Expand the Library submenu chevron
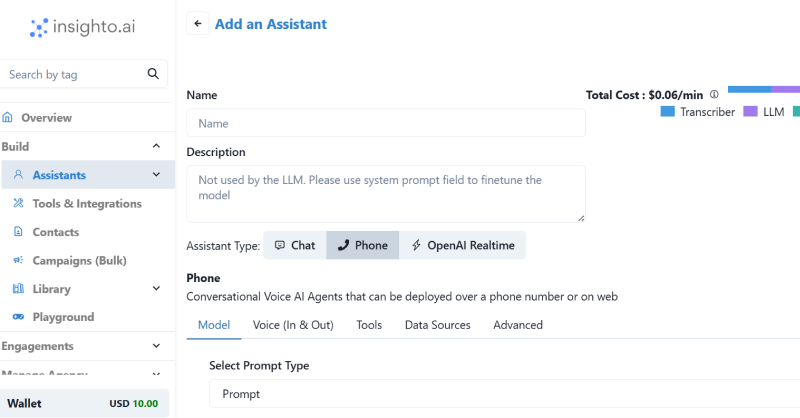 click(x=156, y=289)
